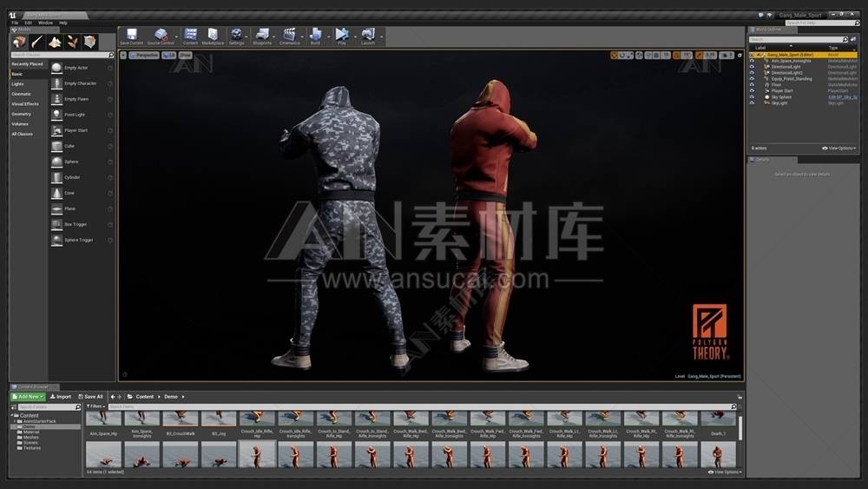Toggle visibility of Equip_Pistol_Standing actor
This screenshot has width=868, height=489.
point(752,79)
